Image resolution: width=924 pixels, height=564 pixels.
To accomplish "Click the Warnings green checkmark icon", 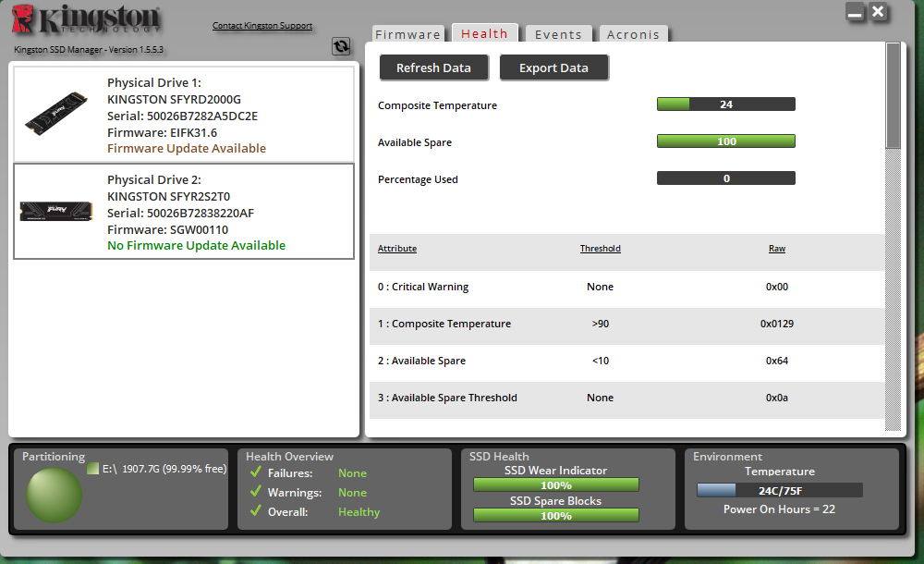I will pyautogui.click(x=255, y=492).
